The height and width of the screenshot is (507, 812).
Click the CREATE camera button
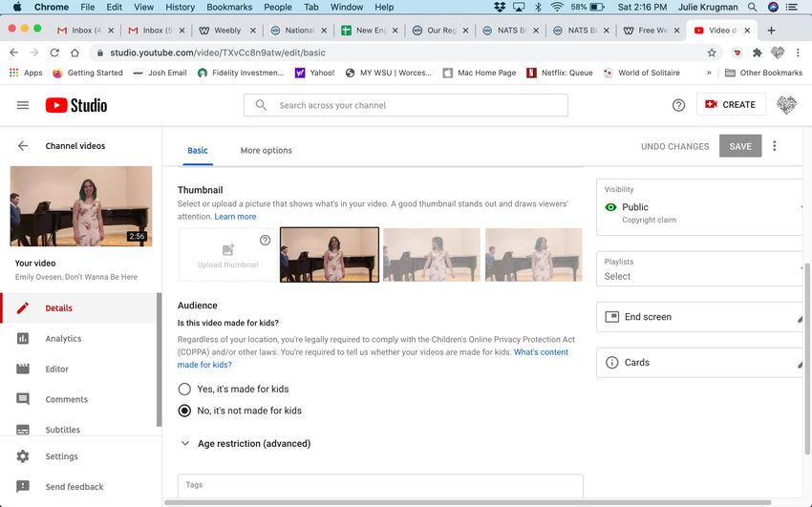tap(730, 104)
